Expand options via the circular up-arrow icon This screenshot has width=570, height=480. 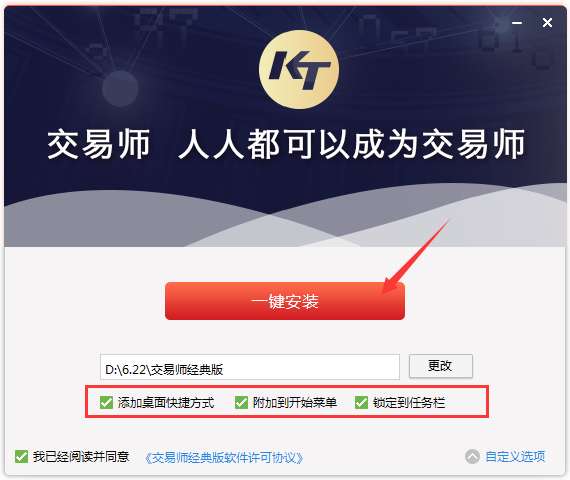click(x=473, y=456)
